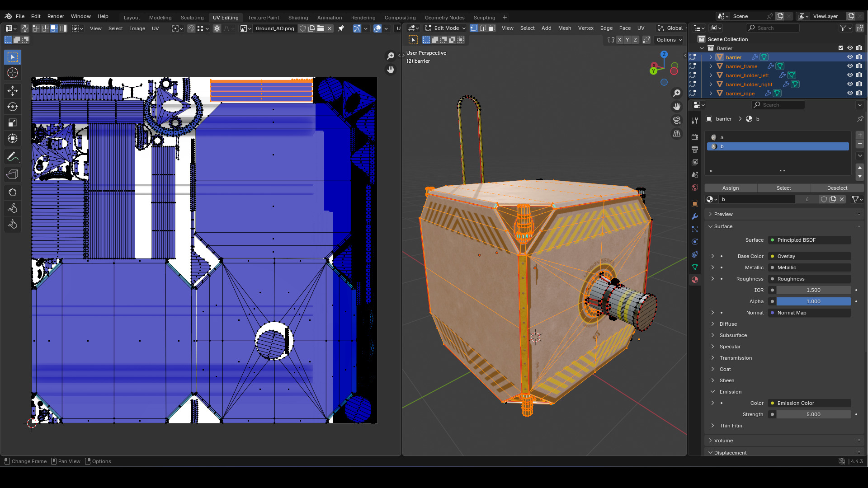Image resolution: width=868 pixels, height=488 pixels.
Task: Collapse the Emission section
Action: point(730,392)
